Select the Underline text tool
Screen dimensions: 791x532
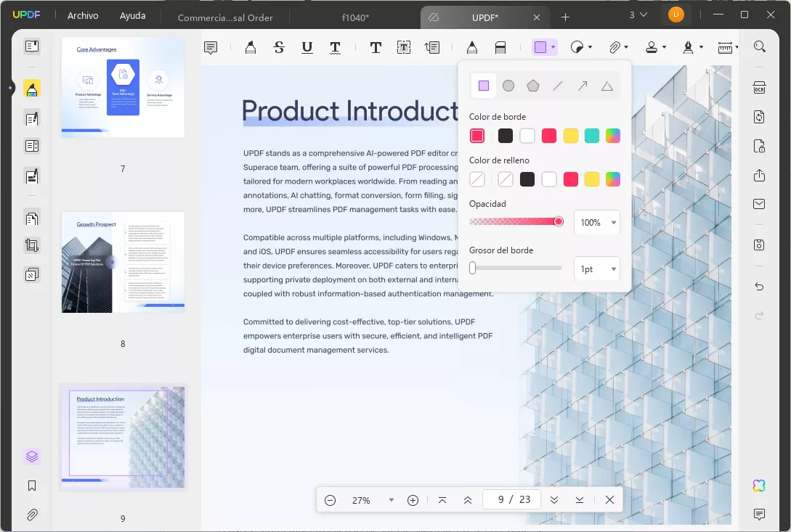coord(307,47)
